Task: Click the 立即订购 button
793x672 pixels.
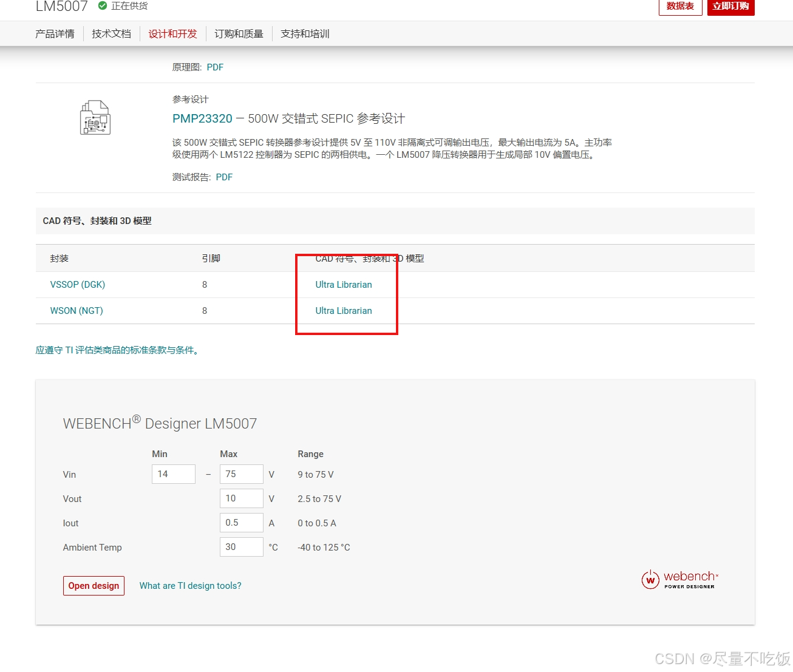Action: click(x=730, y=7)
